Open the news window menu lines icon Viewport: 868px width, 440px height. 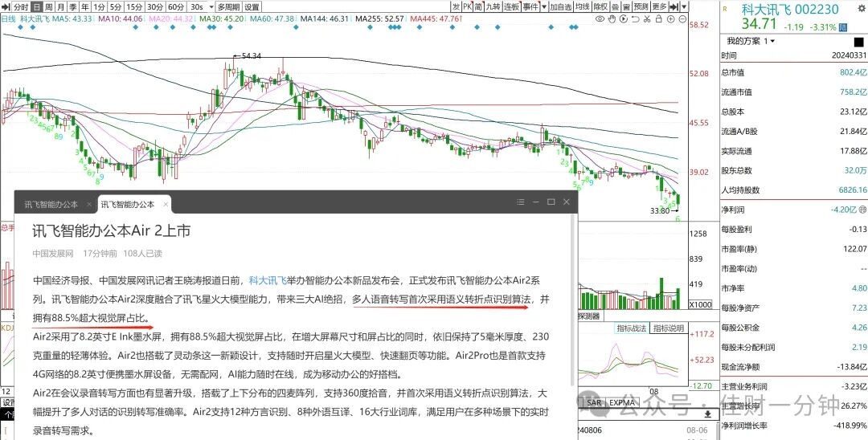click(x=520, y=202)
